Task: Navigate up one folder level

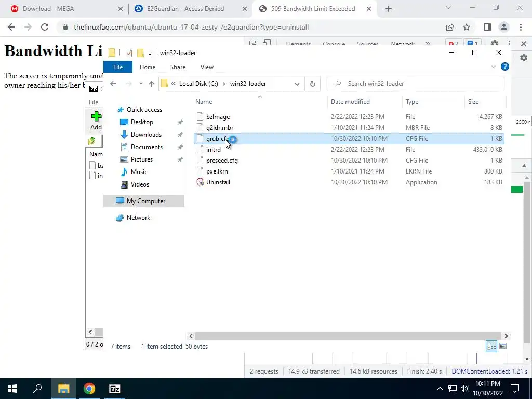Action: pyautogui.click(x=151, y=84)
